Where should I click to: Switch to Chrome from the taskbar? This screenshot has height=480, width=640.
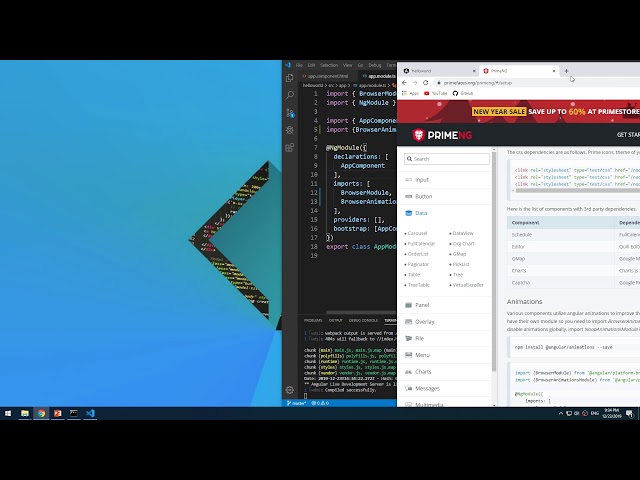(41, 413)
